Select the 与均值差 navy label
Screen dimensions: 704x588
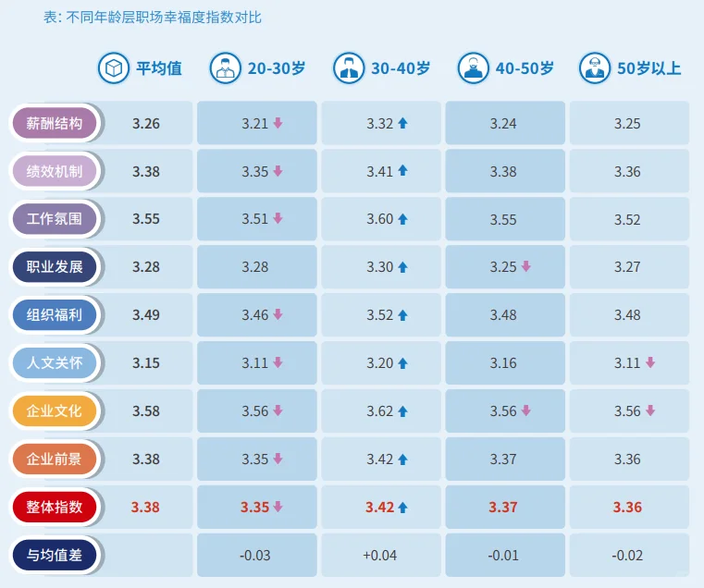[x=55, y=555]
